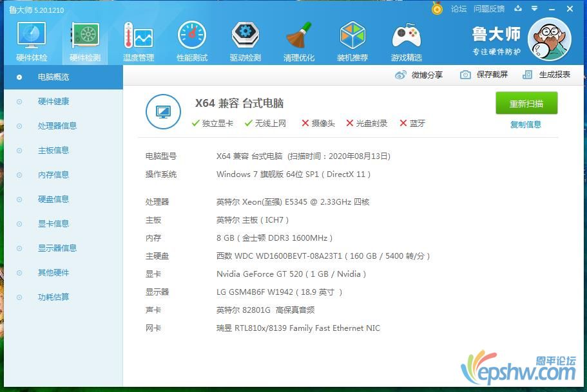
Task: Click the 鲁大师 avatar portrait
Action: click(549, 39)
